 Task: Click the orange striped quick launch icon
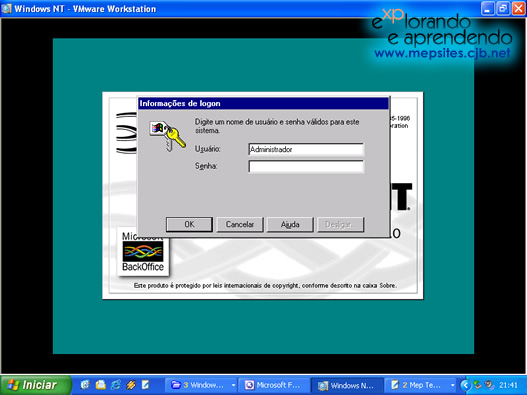tap(131, 385)
